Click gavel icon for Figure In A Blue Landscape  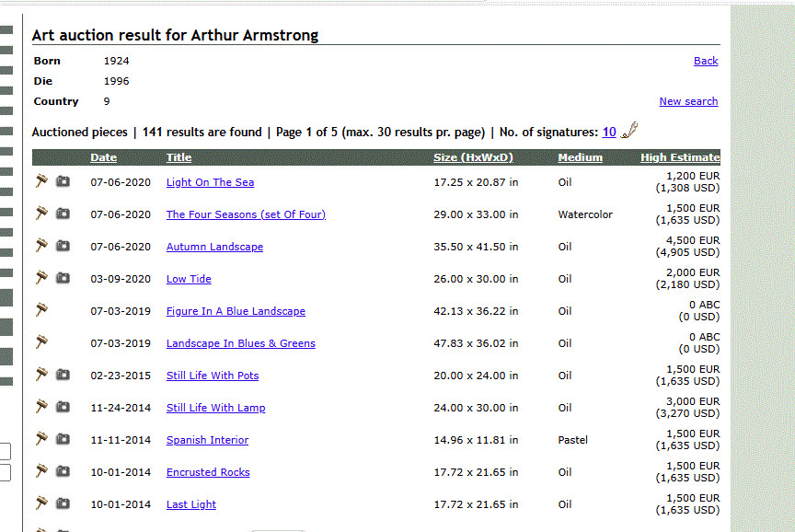(41, 310)
